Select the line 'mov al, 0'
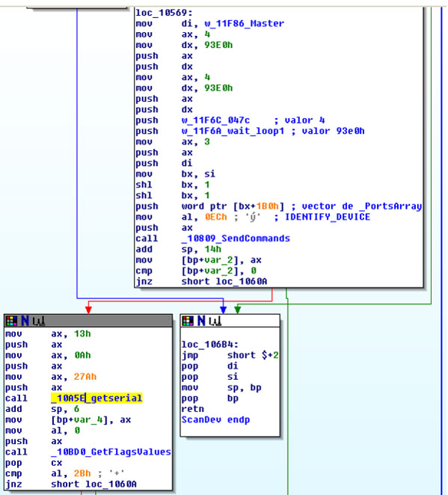Image resolution: width=448 pixels, height=495 pixels. click(43, 431)
